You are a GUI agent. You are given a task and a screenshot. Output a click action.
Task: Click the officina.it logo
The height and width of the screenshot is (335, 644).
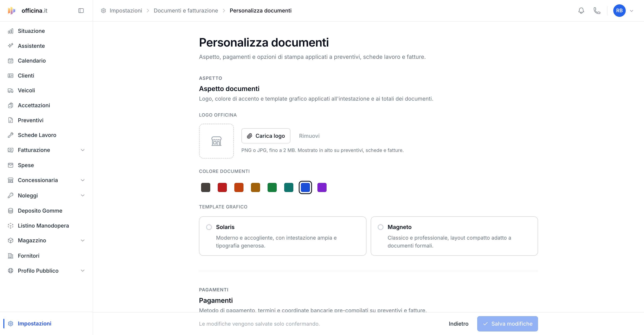(x=27, y=11)
